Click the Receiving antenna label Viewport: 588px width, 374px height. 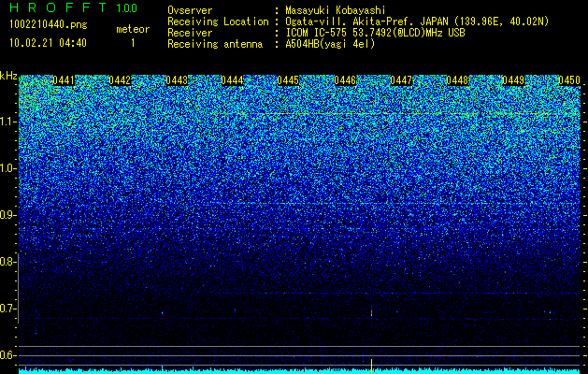coord(215,44)
